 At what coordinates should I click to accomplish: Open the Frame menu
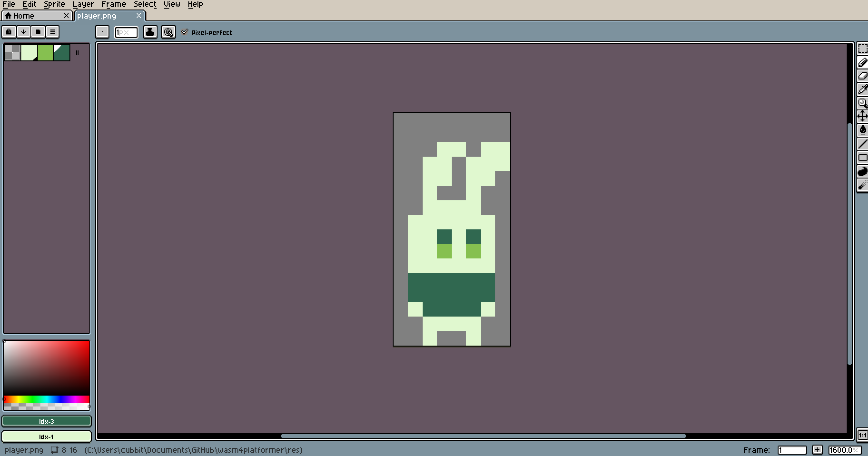(113, 4)
